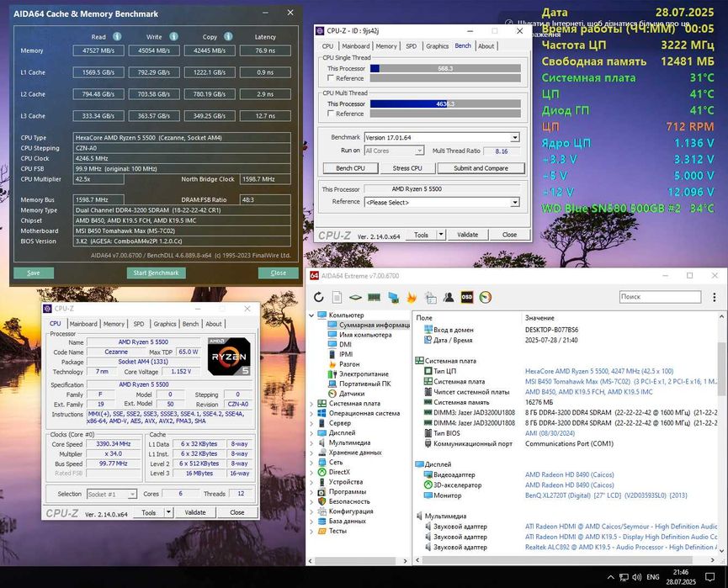Open Tools dropdown arrow in CPU-Z bench window

(441, 235)
